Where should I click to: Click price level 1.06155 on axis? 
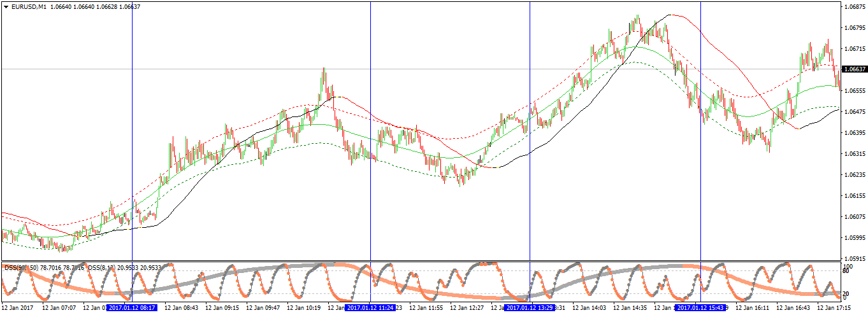click(x=853, y=196)
